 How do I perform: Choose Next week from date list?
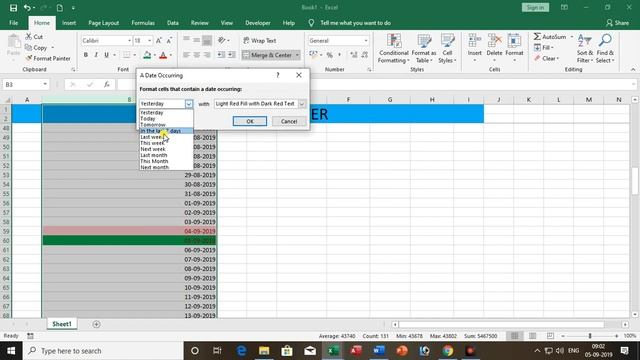click(x=153, y=149)
